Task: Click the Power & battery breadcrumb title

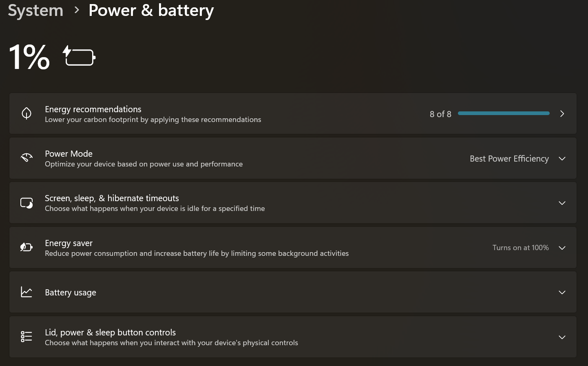Action: [x=151, y=11]
